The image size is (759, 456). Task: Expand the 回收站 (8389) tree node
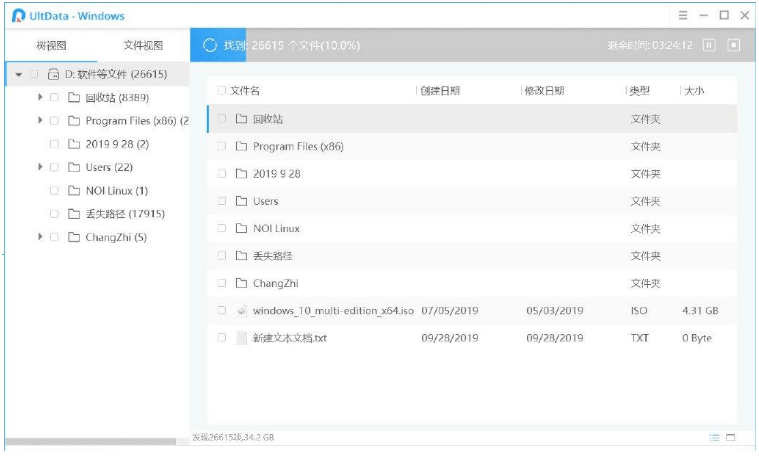pyautogui.click(x=40, y=97)
